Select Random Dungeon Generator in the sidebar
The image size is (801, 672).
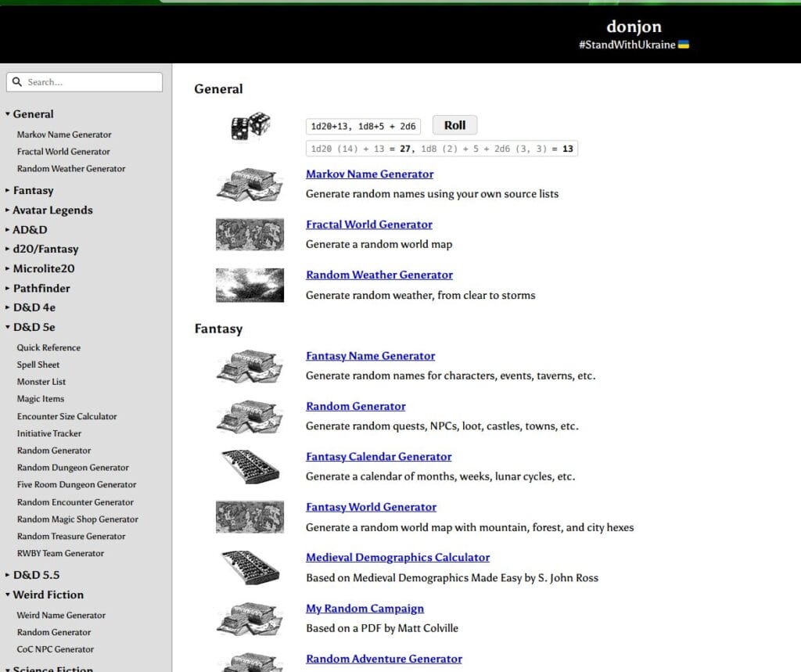pyautogui.click(x=73, y=468)
